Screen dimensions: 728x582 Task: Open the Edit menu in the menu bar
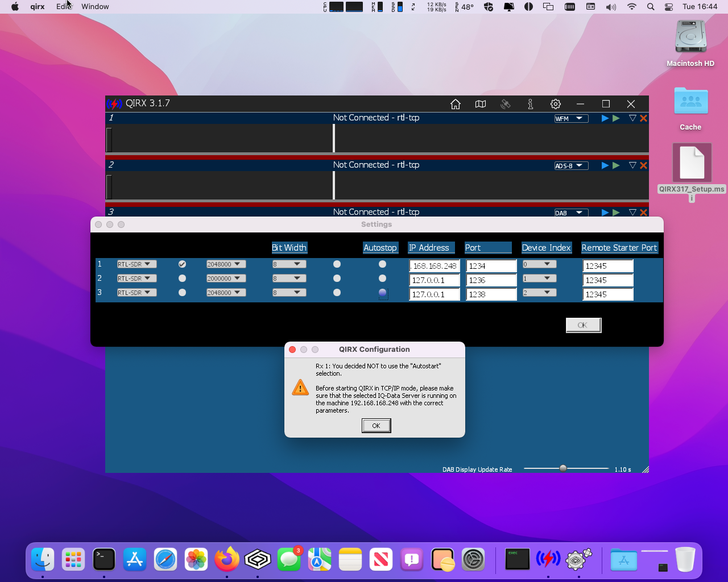[64, 7]
